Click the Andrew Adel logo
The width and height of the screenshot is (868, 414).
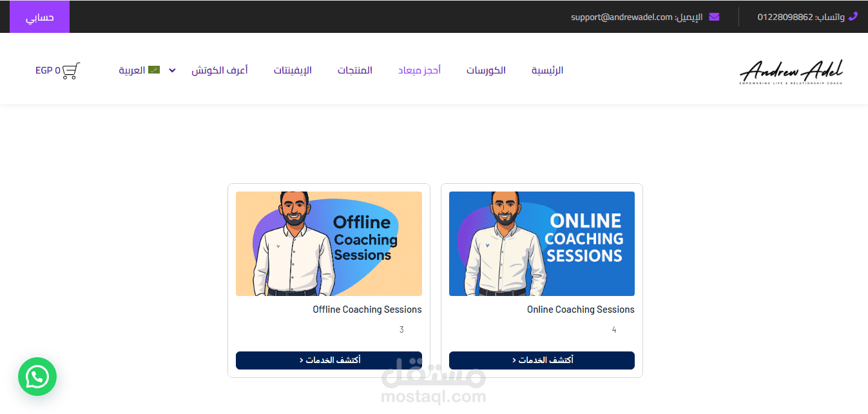coord(791,72)
